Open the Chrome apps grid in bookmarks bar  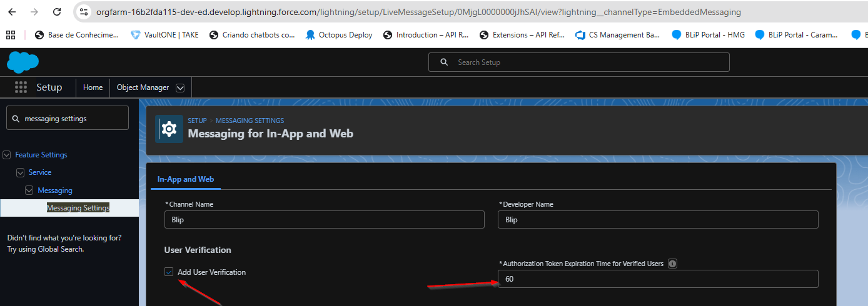pyautogui.click(x=11, y=35)
